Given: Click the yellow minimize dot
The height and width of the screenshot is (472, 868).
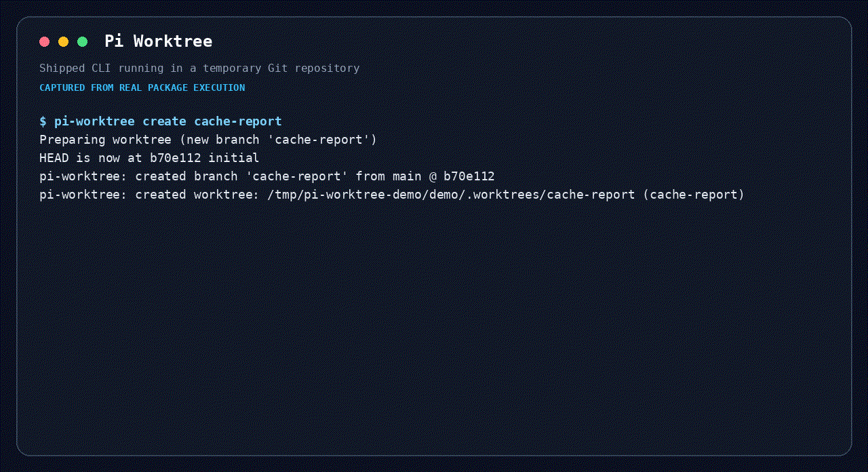Looking at the screenshot, I should (64, 42).
